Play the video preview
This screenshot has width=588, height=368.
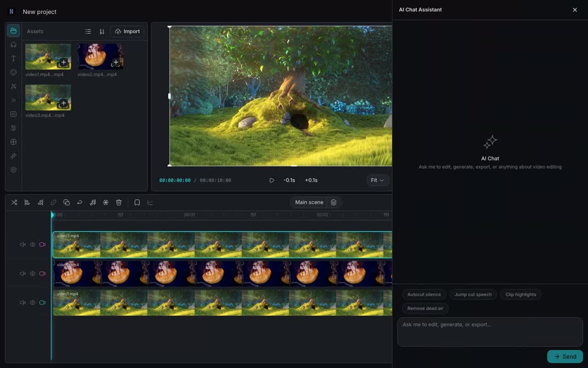(x=271, y=180)
